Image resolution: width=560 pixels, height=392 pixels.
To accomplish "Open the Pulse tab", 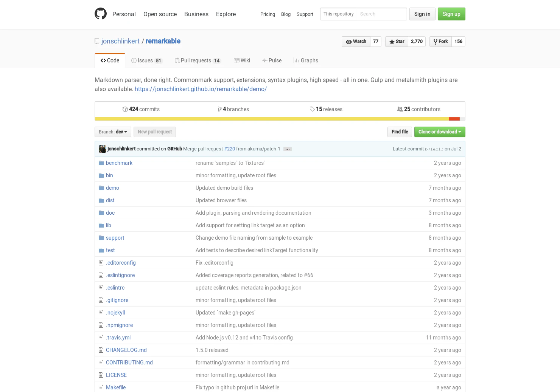I will point(272,60).
